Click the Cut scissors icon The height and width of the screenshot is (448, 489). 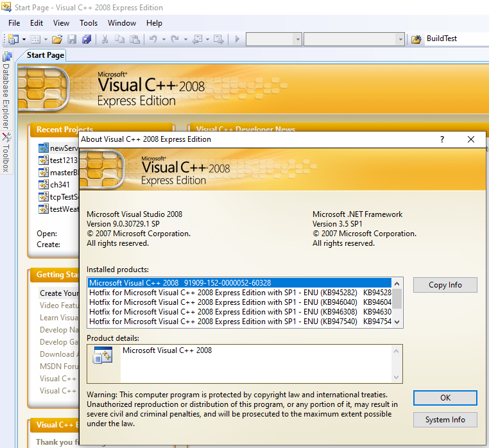(105, 39)
